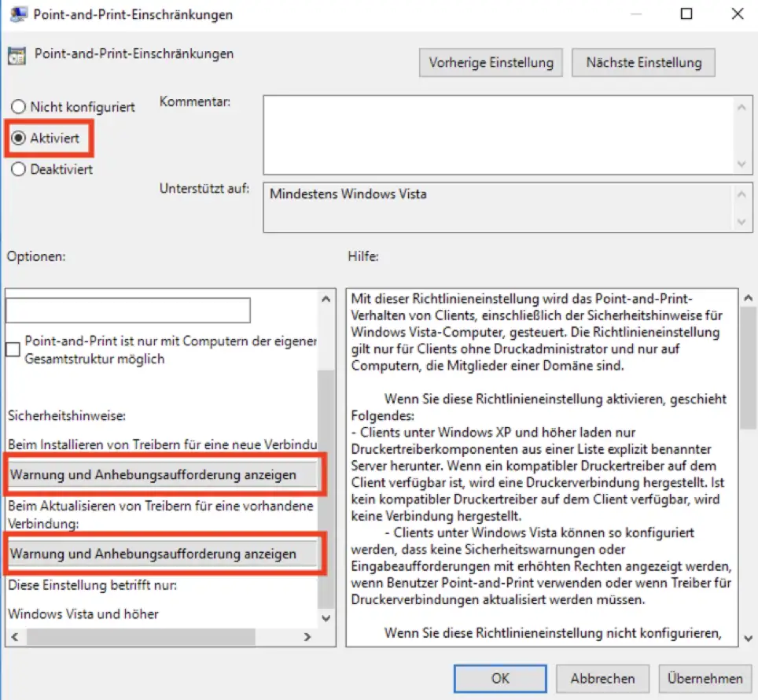Select the Aktiviert radio button
The height and width of the screenshot is (700, 758).
(19, 138)
